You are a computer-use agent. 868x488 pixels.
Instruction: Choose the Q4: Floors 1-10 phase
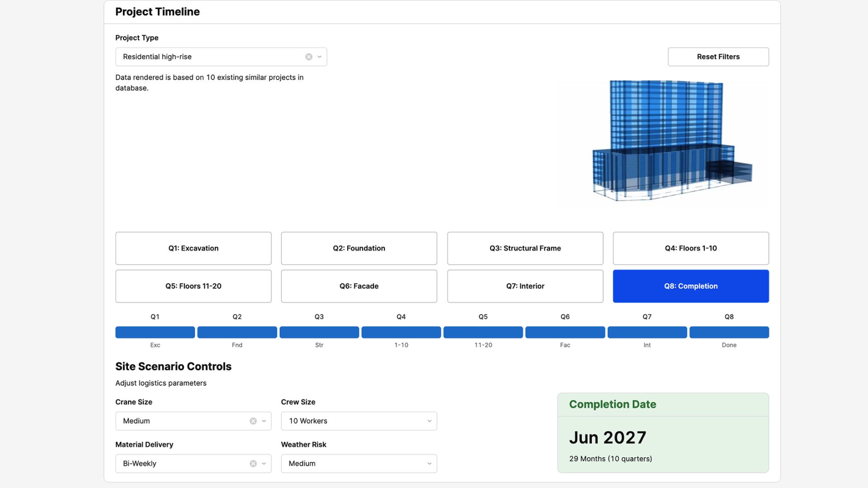click(690, 249)
